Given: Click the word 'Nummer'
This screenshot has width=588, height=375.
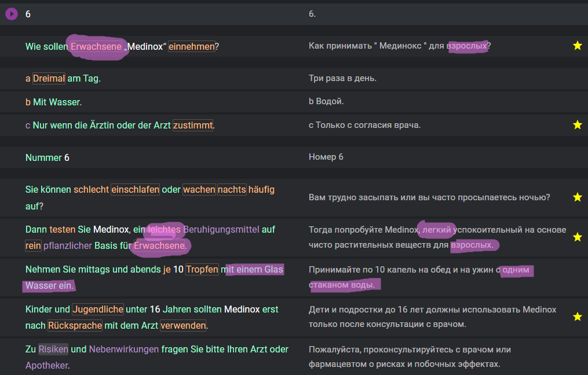Looking at the screenshot, I should pos(43,158).
